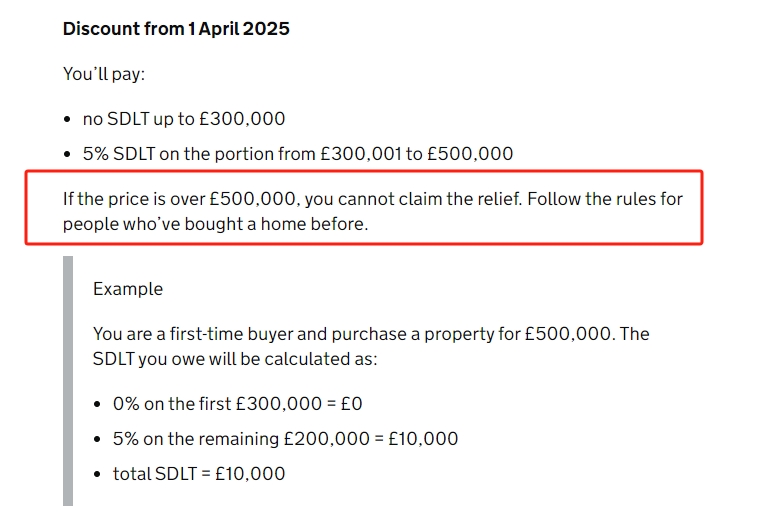
Task: Click the bullet dot before "0% on the first"
Action: point(98,404)
